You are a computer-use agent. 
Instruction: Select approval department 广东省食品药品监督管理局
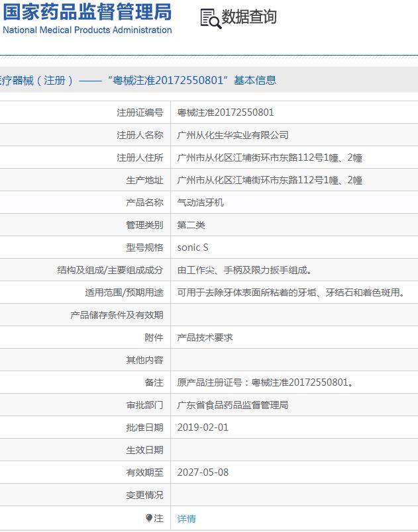point(233,405)
